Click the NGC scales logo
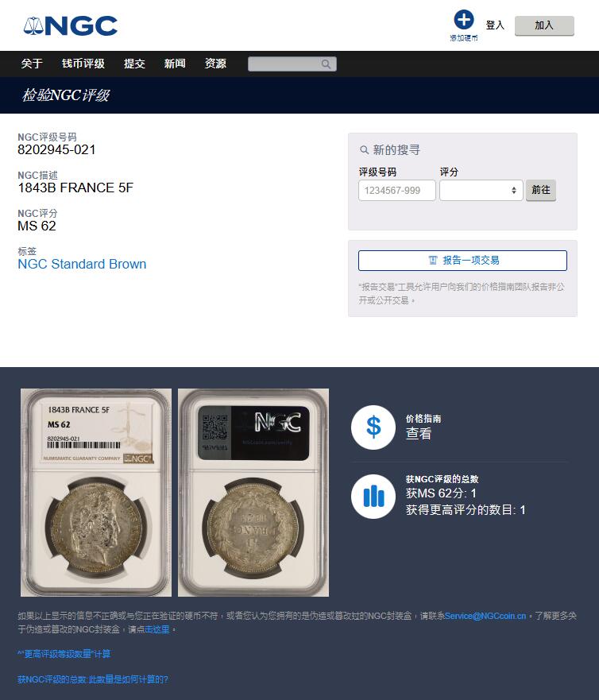The width and height of the screenshot is (599, 700). click(x=70, y=26)
